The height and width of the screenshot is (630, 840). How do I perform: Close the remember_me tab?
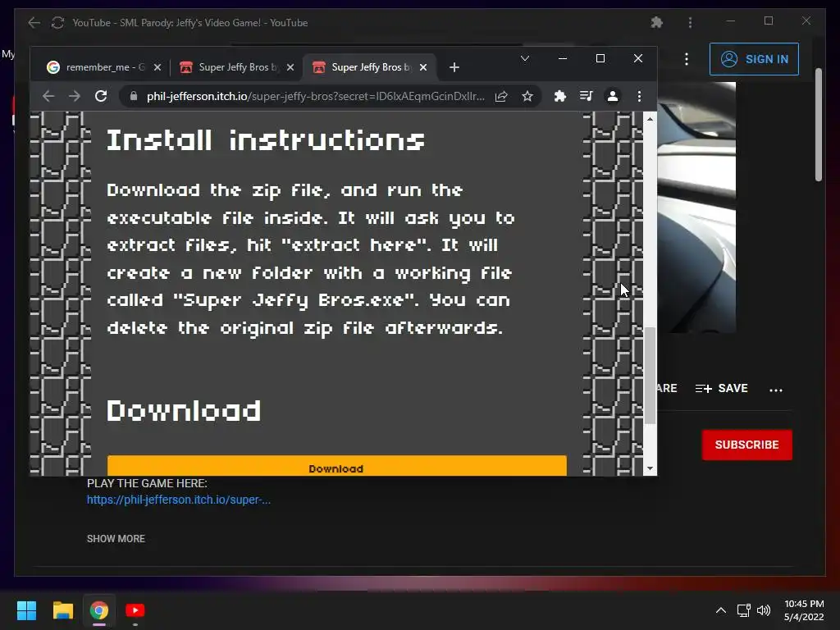pyautogui.click(x=157, y=67)
